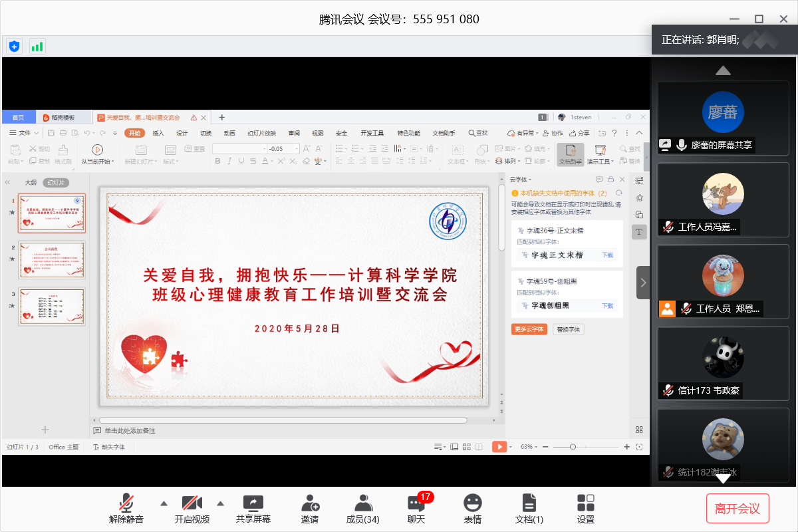Image resolution: width=798 pixels, height=532 pixels.
Task: Expand video options arrow beside 开启视频
Action: pos(221,503)
